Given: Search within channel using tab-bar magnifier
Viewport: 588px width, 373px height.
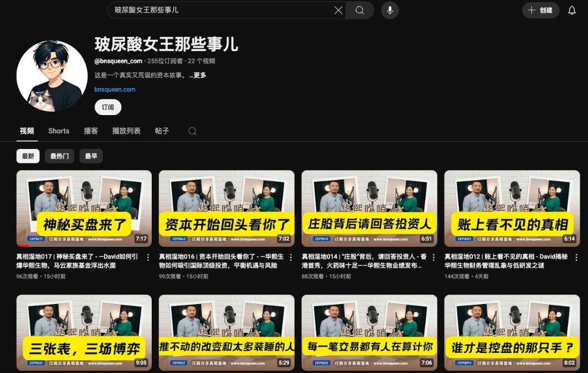Looking at the screenshot, I should click(x=192, y=131).
